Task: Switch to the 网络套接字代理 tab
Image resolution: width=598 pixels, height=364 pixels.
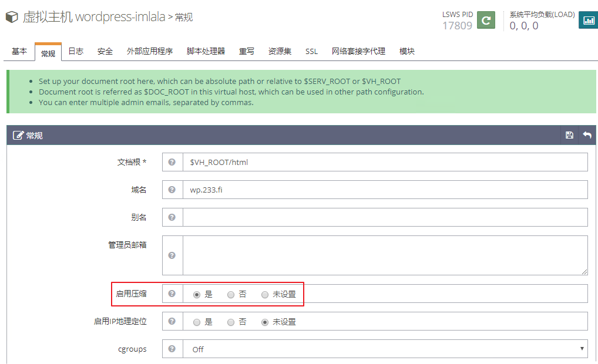Action: [x=358, y=51]
